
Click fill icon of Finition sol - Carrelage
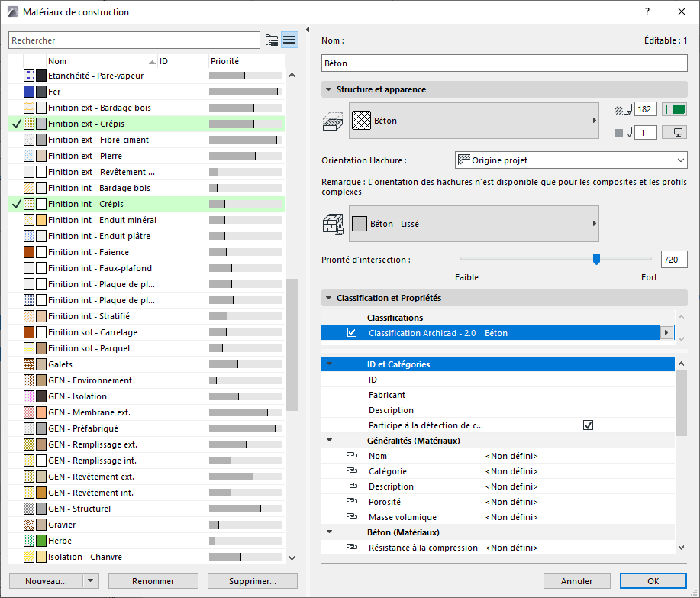(29, 332)
